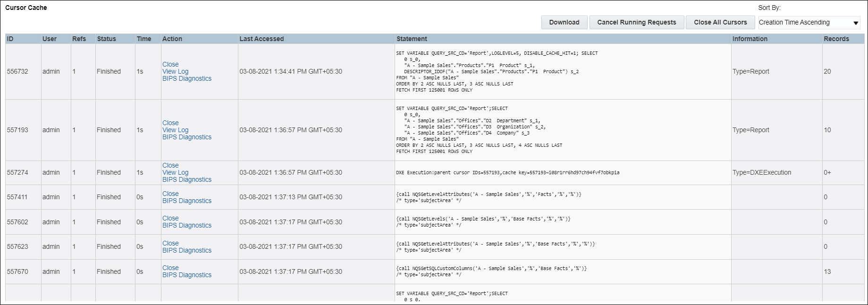This screenshot has width=868, height=305.
Task: Open BIPS Diagnostics for cursor 557602
Action: (x=187, y=225)
